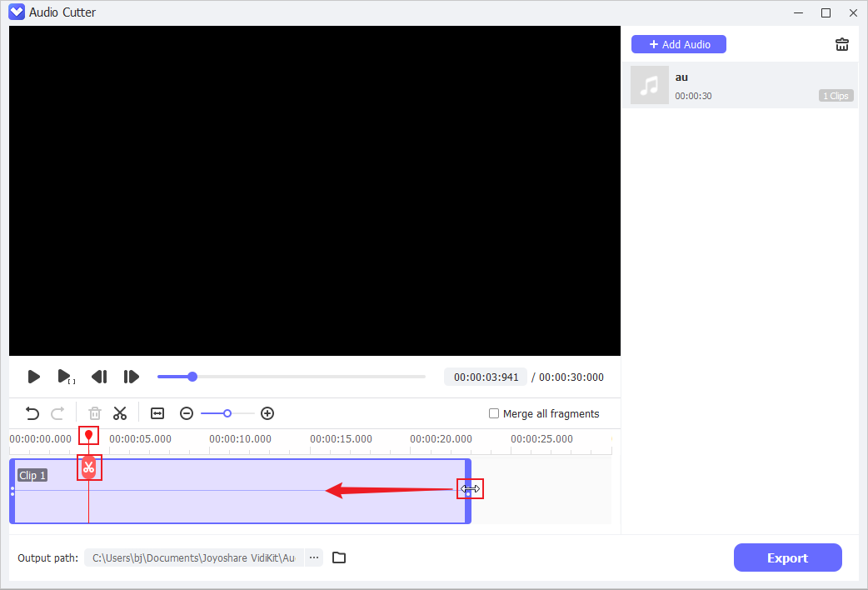
Task: Fit timeline to window width
Action: 157,413
